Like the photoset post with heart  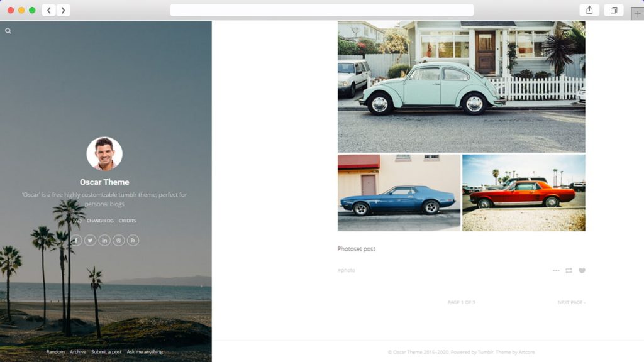(x=582, y=270)
